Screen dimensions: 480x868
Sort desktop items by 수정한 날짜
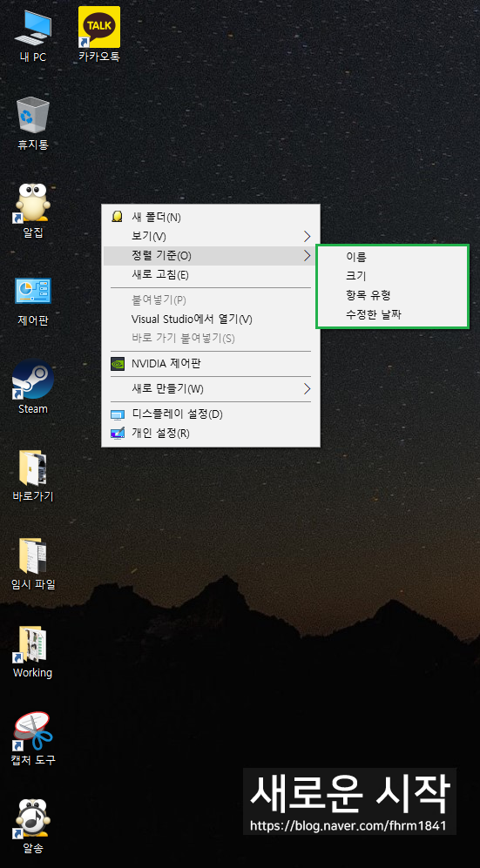click(373, 315)
